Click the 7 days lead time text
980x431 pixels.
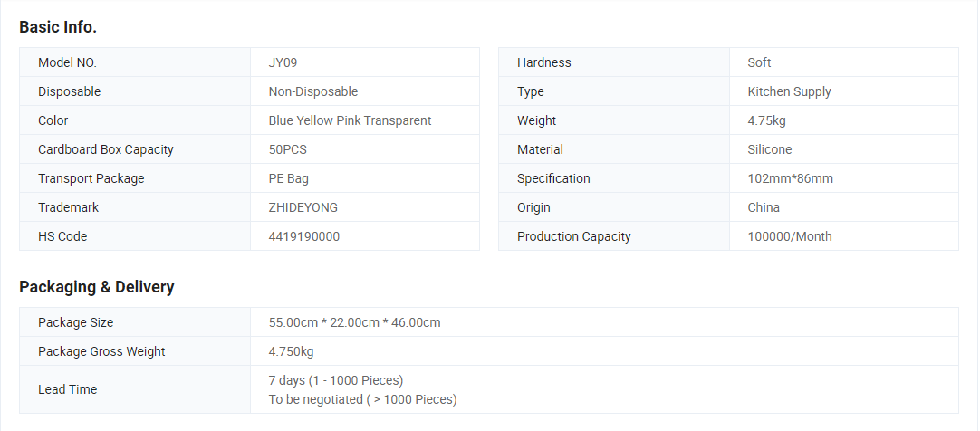(x=336, y=380)
